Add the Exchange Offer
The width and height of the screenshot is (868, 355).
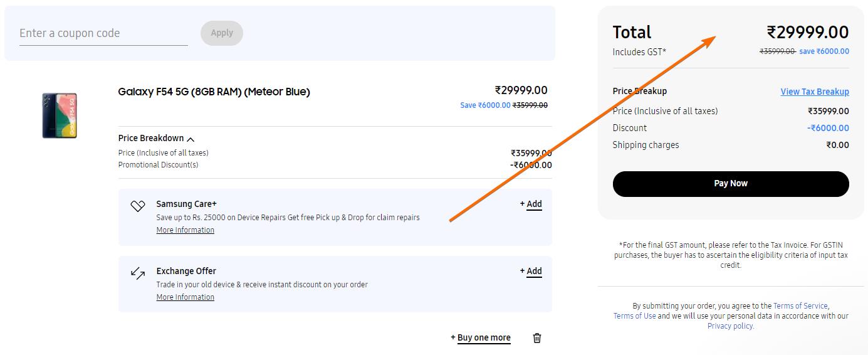pyautogui.click(x=531, y=271)
